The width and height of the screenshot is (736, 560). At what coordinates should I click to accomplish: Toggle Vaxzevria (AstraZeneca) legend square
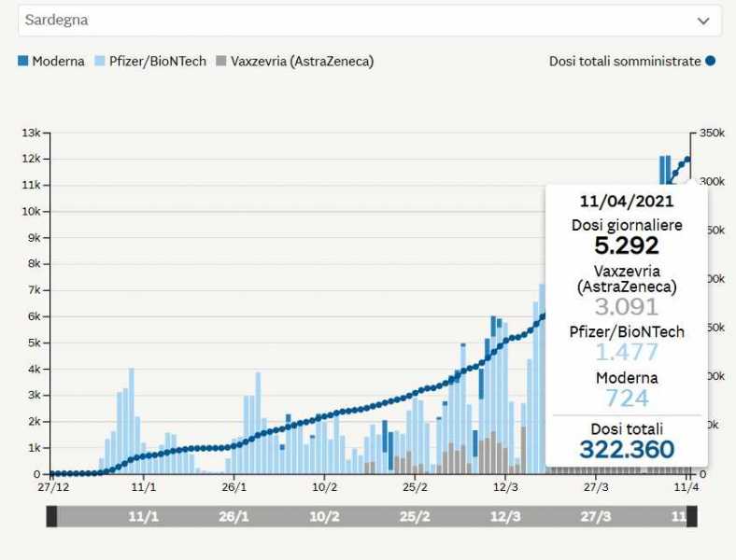221,61
